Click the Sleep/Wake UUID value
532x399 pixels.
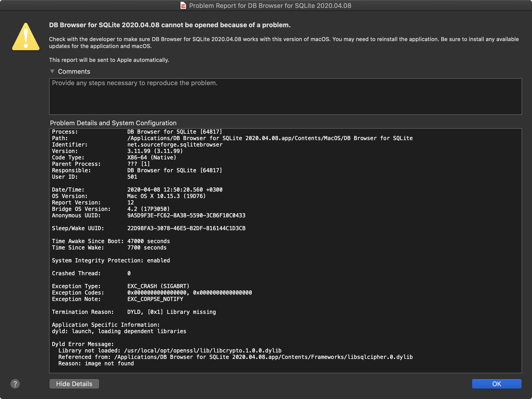186,228
